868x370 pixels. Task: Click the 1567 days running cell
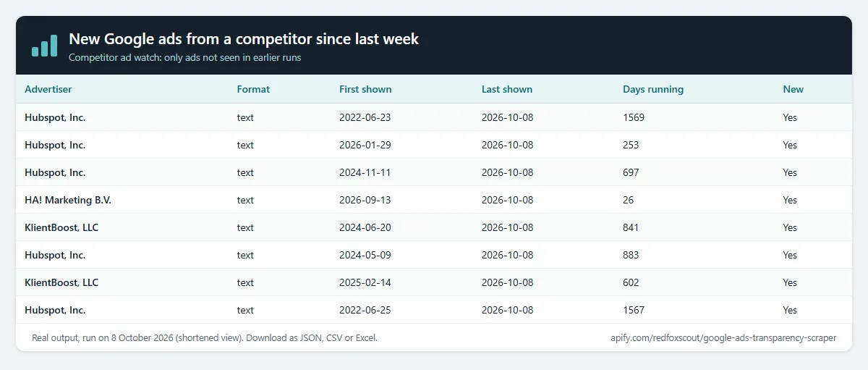(x=634, y=310)
